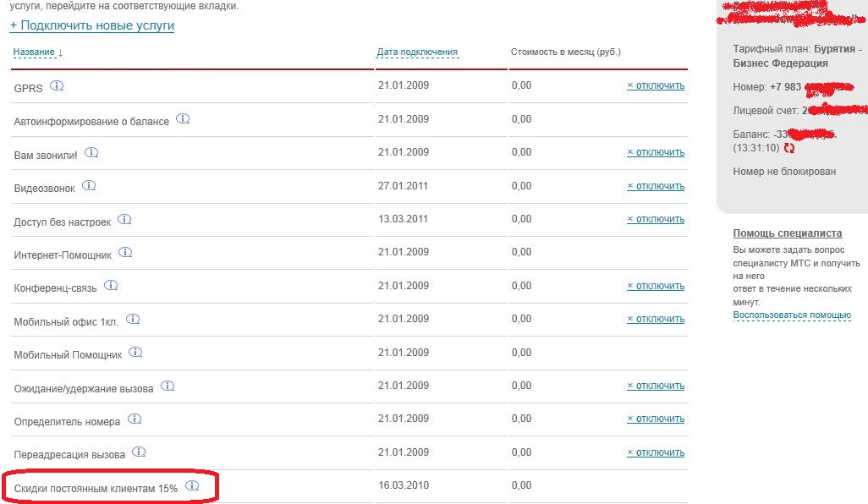Screen dimensions: 868x504
Task: Show info for Видеозвонок service
Action: click(89, 186)
